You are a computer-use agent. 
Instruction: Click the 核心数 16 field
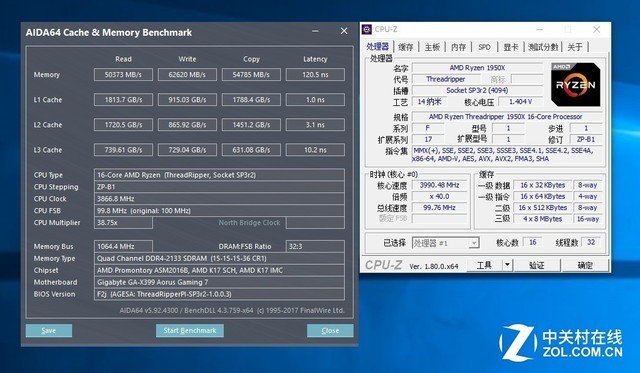532,242
